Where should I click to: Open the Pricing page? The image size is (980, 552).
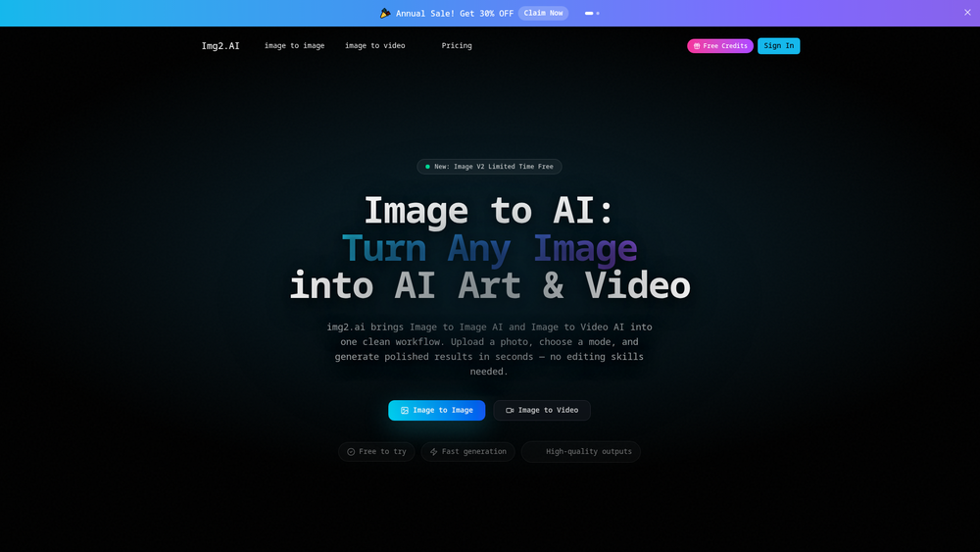[457, 46]
